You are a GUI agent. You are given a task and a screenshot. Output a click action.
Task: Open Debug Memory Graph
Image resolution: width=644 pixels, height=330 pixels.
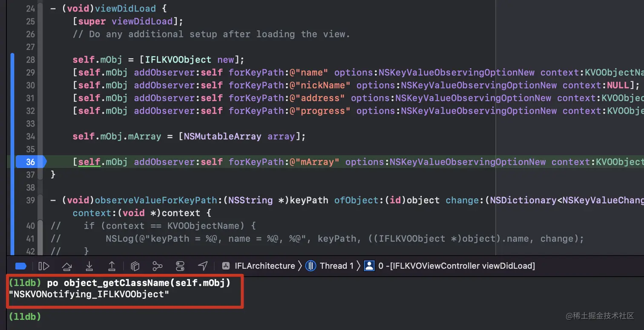point(158,266)
